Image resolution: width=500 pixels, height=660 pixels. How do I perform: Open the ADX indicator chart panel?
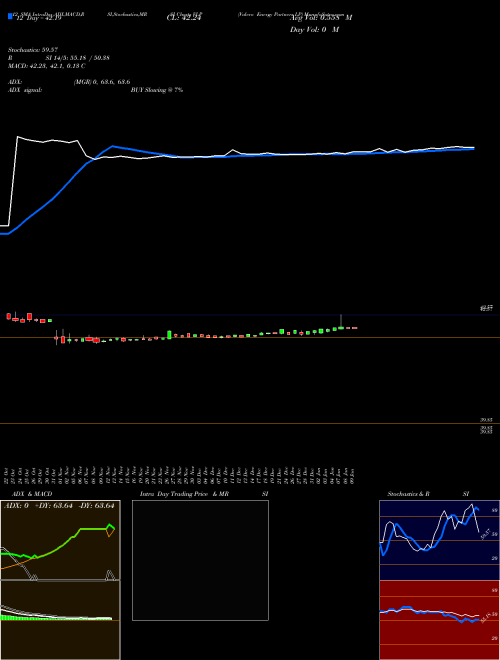(60, 540)
